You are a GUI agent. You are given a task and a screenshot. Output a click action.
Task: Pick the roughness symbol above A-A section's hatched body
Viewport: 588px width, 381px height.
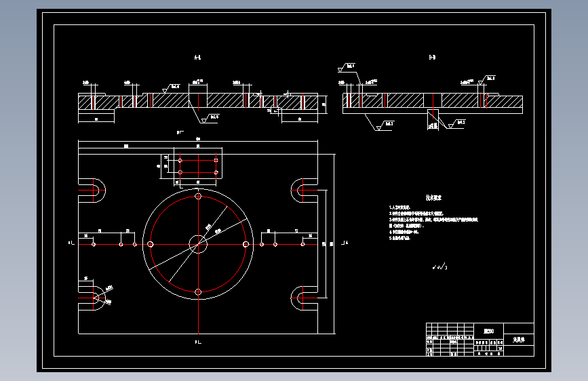(171, 89)
